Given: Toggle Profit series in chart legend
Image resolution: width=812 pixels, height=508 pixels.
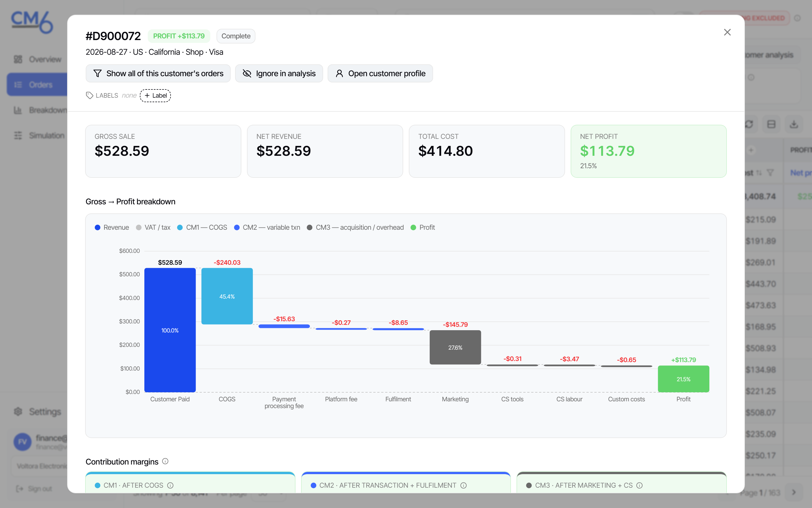Looking at the screenshot, I should pyautogui.click(x=423, y=227).
